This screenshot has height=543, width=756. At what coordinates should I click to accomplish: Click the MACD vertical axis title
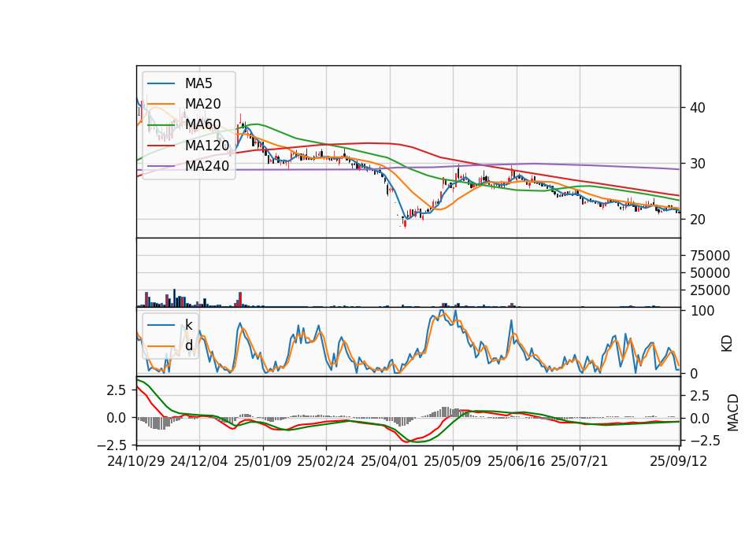pyautogui.click(x=732, y=412)
